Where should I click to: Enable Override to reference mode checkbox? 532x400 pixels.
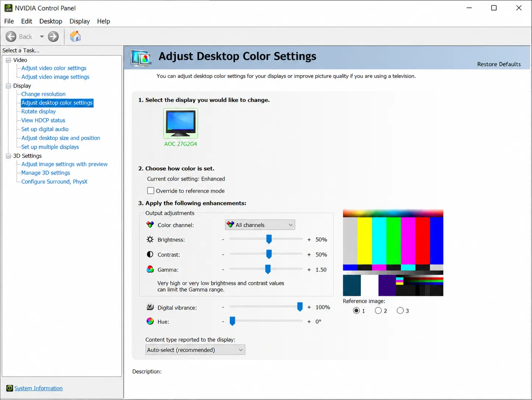pyautogui.click(x=150, y=191)
